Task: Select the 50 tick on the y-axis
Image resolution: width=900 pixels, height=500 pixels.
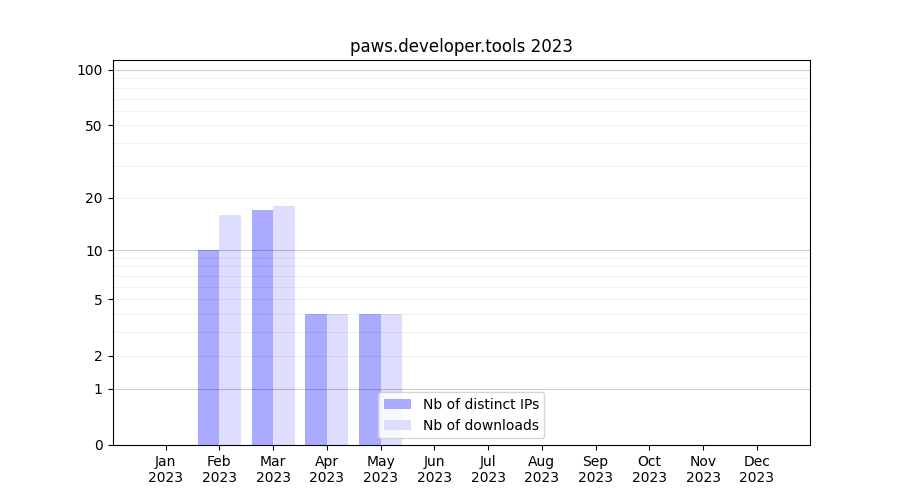Action: coord(93,126)
